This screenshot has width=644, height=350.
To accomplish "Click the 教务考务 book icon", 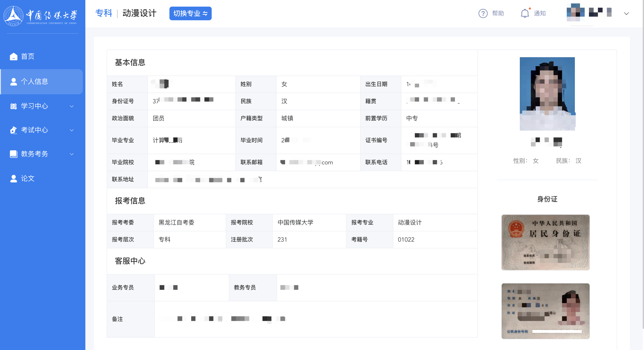I will 13,154.
